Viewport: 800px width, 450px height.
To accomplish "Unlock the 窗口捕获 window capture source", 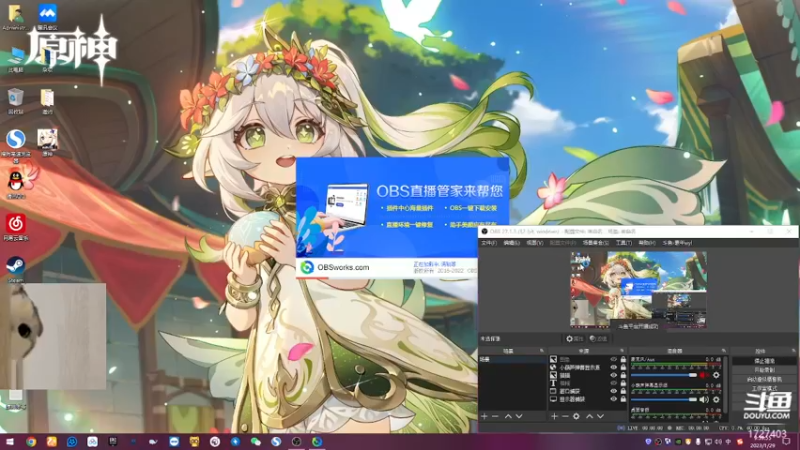I will tap(623, 391).
